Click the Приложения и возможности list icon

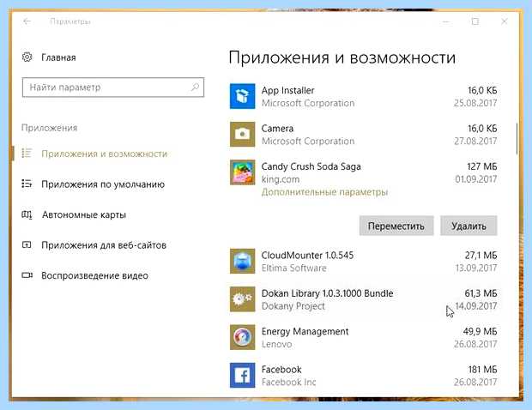click(27, 154)
